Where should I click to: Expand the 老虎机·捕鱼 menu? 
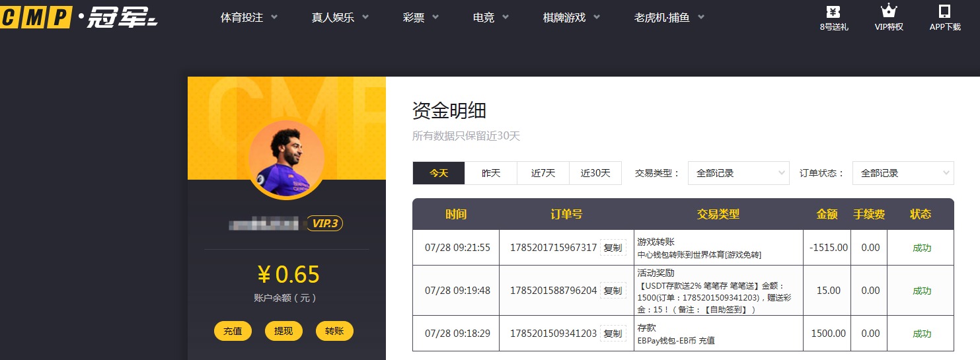pyautogui.click(x=669, y=18)
